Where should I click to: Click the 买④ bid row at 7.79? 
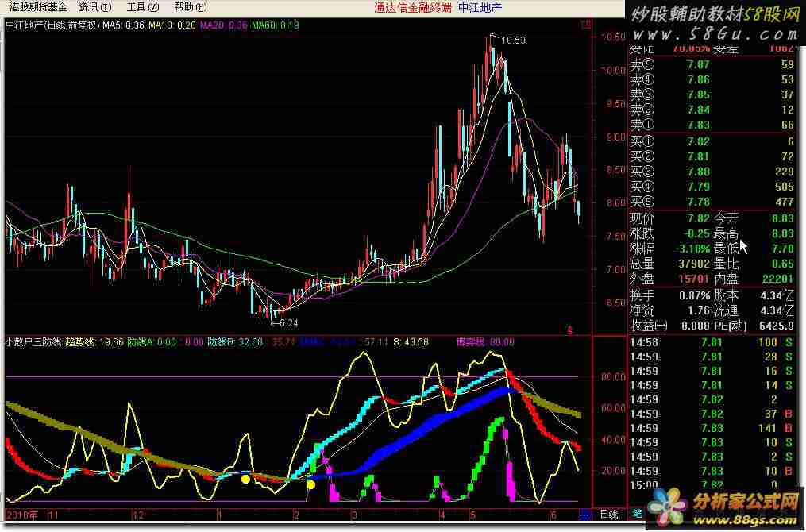click(712, 187)
